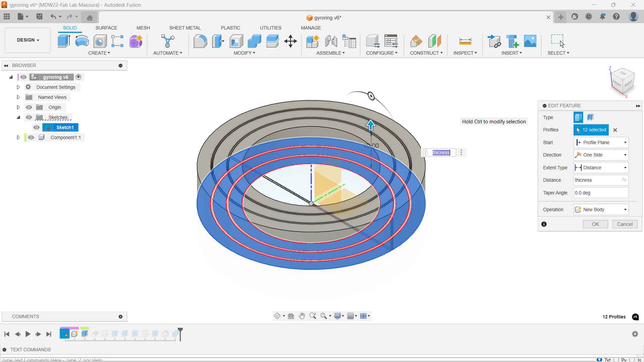Open the Direction One Side dropdown
The height and width of the screenshot is (362, 644).
click(x=601, y=155)
